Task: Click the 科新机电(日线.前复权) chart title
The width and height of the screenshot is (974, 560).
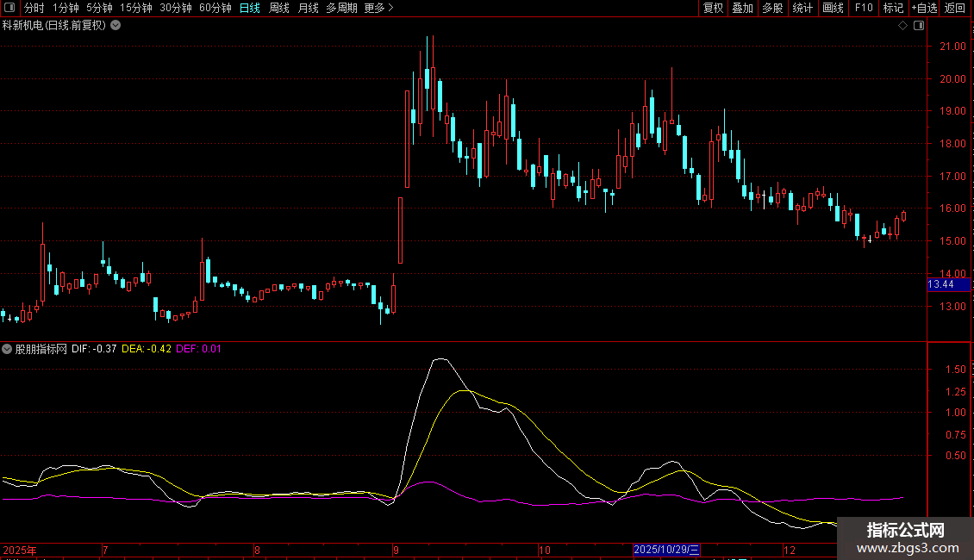Action: pos(54,26)
